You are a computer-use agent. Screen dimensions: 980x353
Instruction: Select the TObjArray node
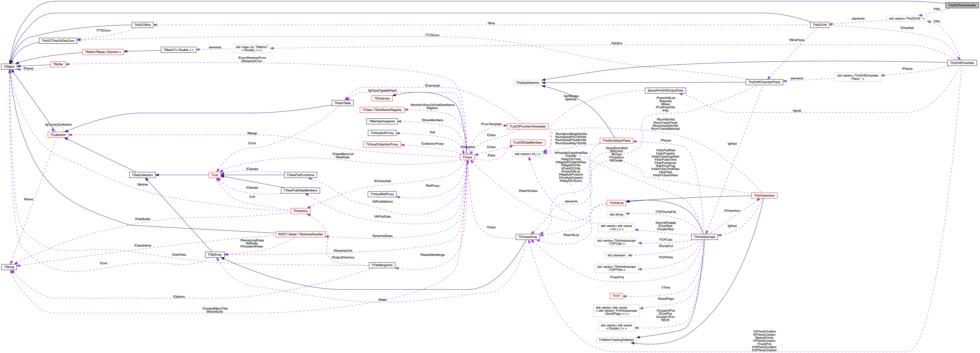pos(215,254)
